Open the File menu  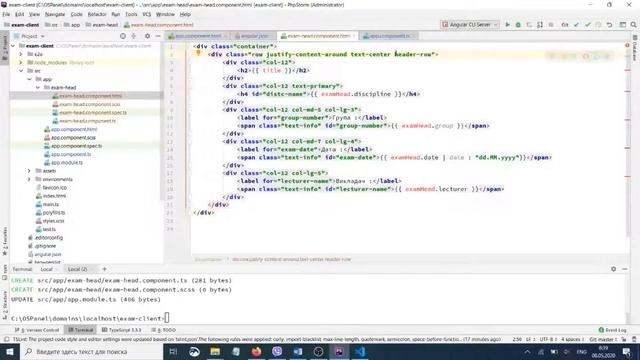click(x=6, y=14)
